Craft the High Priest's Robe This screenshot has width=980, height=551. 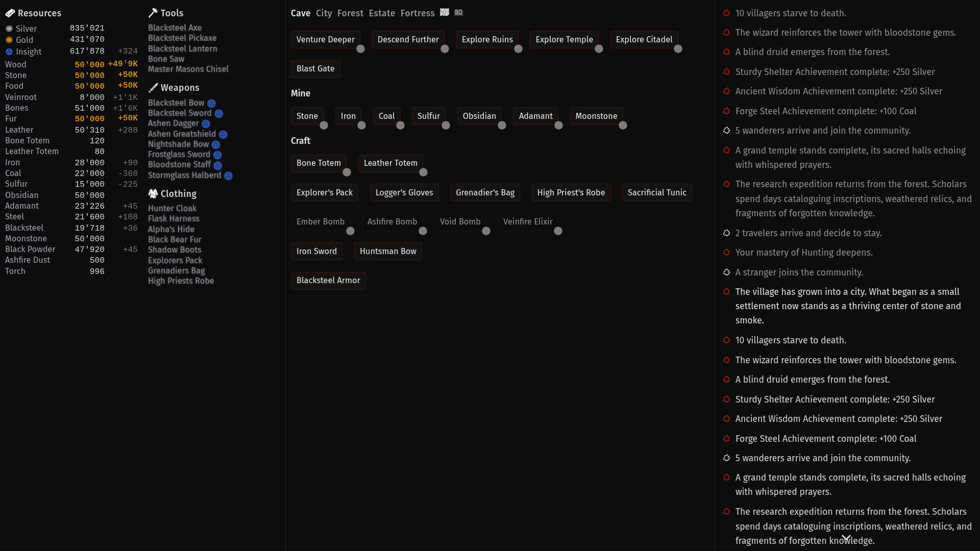571,193
